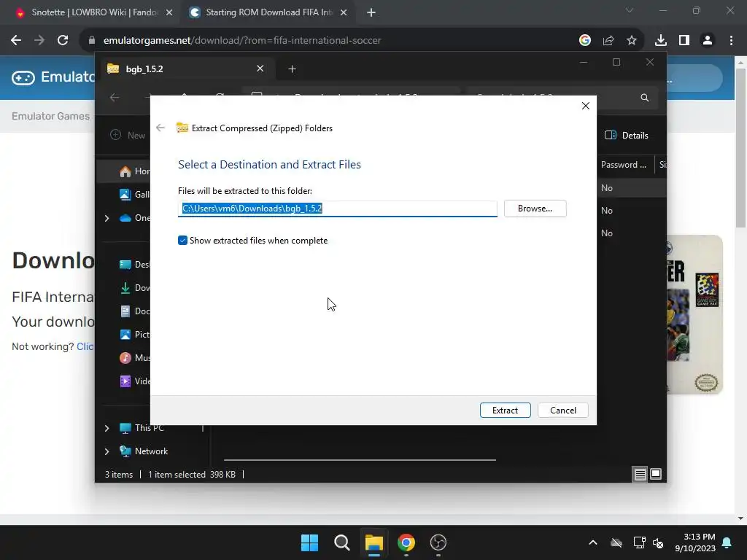The height and width of the screenshot is (560, 747).
Task: Open the taskbar clock and date
Action: coord(695,542)
